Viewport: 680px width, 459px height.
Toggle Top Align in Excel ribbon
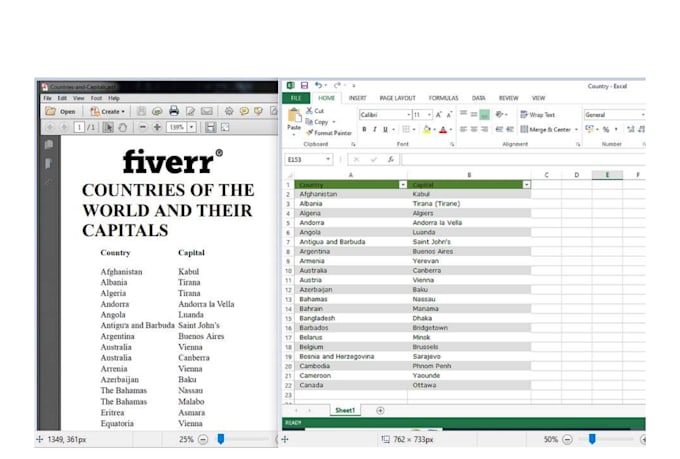coord(463,114)
